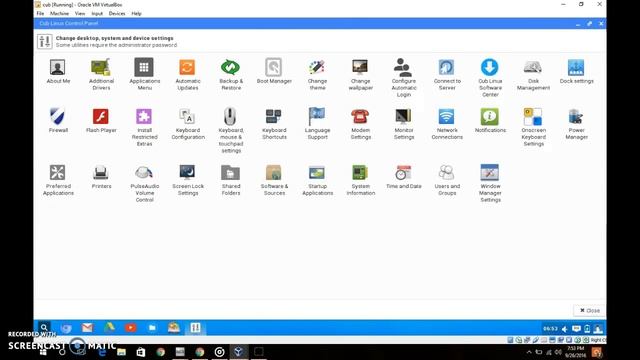Open VirtualBox View menu
The image size is (640, 360).
pyautogui.click(x=80, y=13)
